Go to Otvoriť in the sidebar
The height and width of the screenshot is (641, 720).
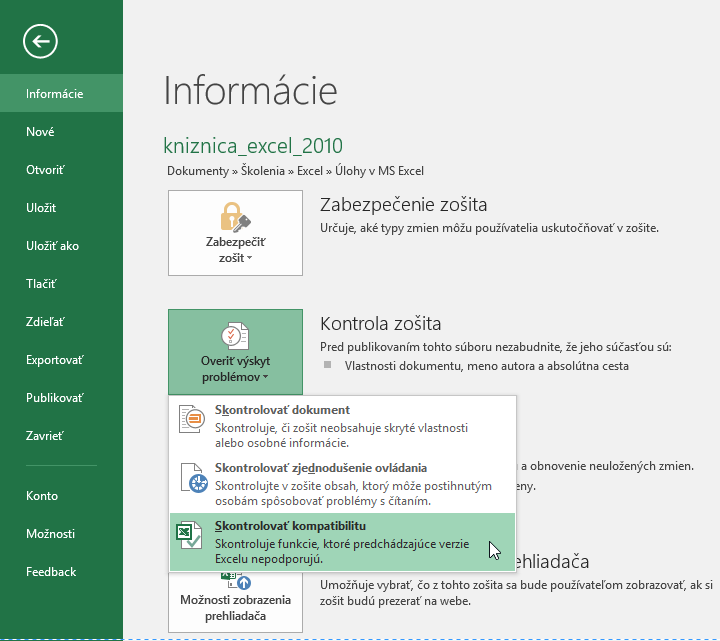click(x=62, y=170)
